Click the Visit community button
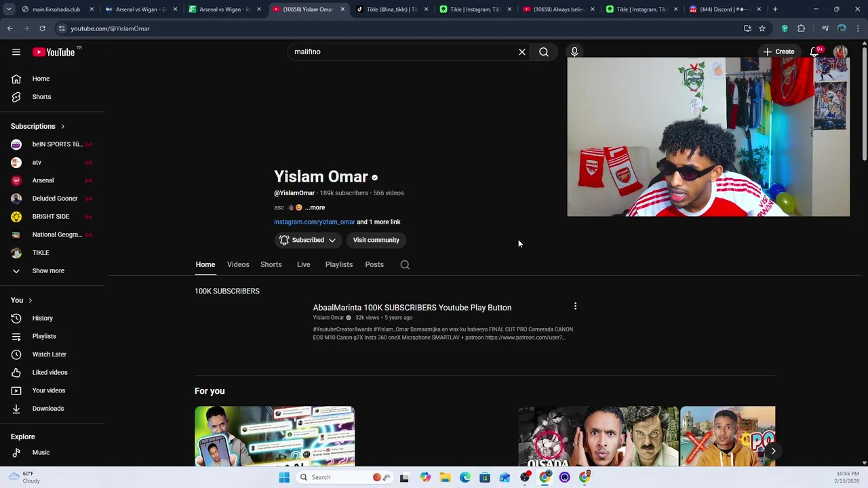 coord(376,240)
